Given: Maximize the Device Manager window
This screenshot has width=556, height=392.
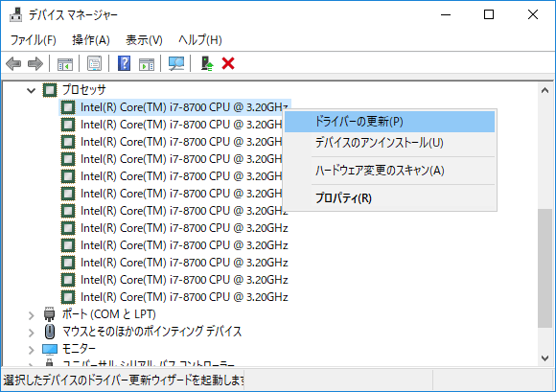Looking at the screenshot, I should pyautogui.click(x=489, y=14).
